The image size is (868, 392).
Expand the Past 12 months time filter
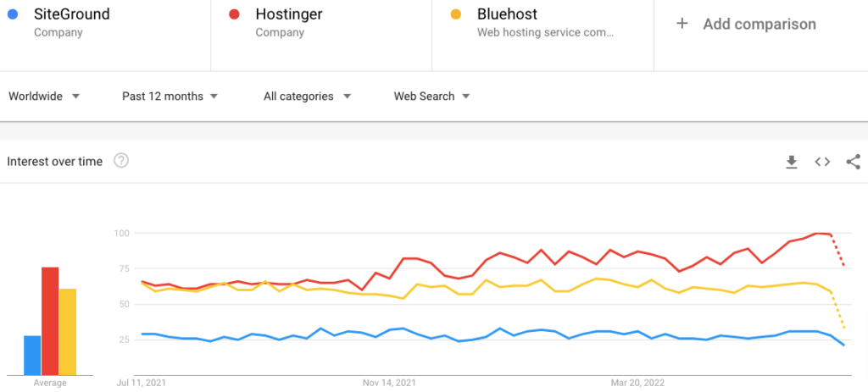tap(170, 97)
